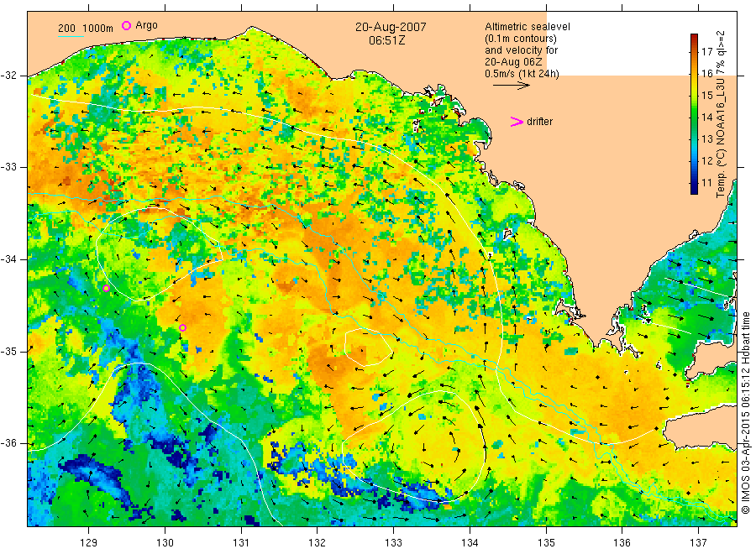The image size is (756, 554).
Task: Click the latitude label -32
Action: [x=9, y=76]
